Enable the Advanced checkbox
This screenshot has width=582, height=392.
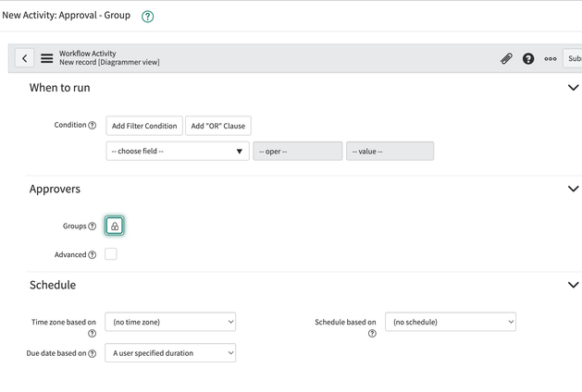pos(111,254)
